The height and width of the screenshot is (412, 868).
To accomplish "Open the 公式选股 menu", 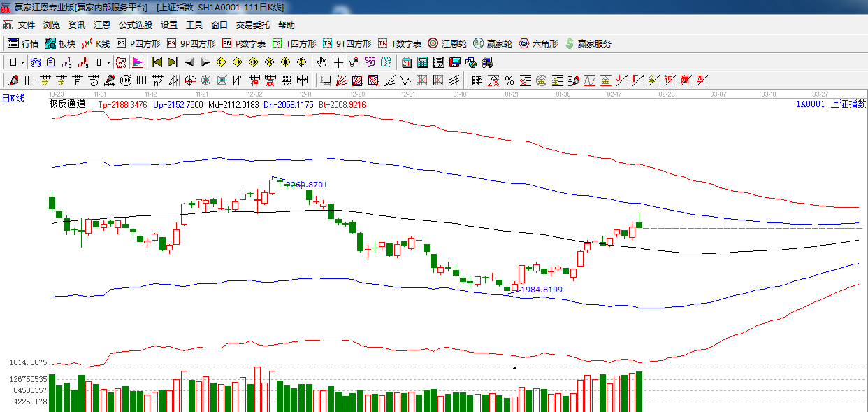I will [x=135, y=25].
